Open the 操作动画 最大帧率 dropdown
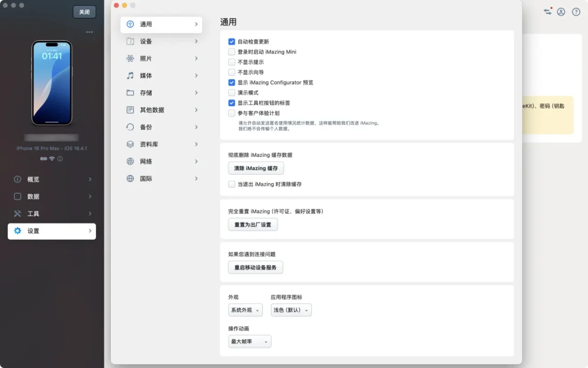The width and height of the screenshot is (588, 368). (250, 341)
